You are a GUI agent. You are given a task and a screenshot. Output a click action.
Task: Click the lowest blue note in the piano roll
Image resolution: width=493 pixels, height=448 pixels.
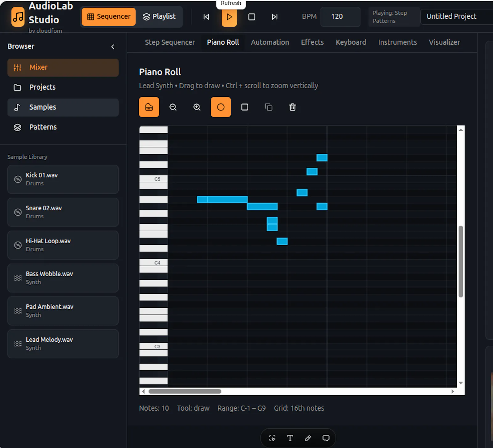coord(282,241)
